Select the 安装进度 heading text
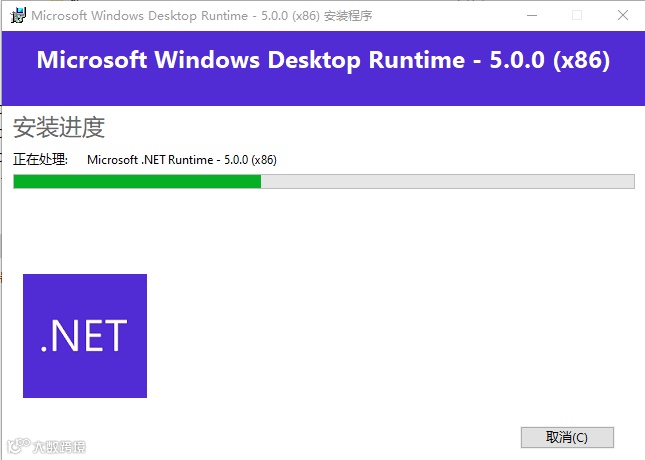The width and height of the screenshot is (645, 460). point(59,127)
